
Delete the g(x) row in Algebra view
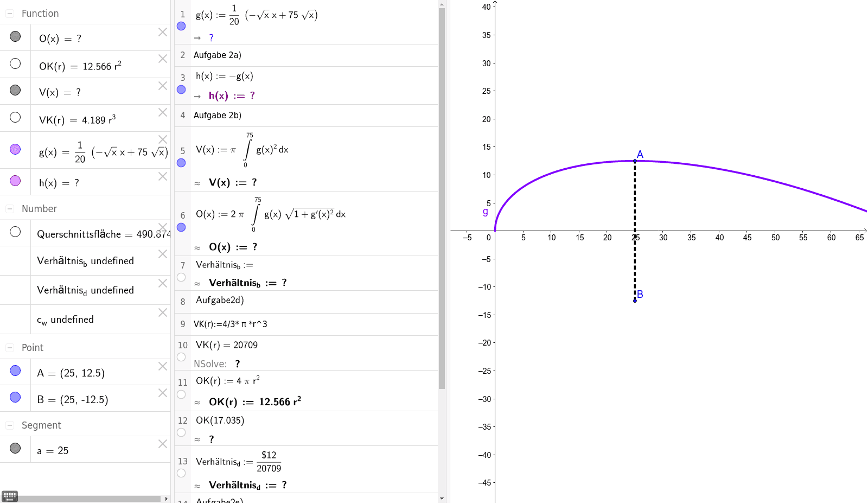pos(162,139)
